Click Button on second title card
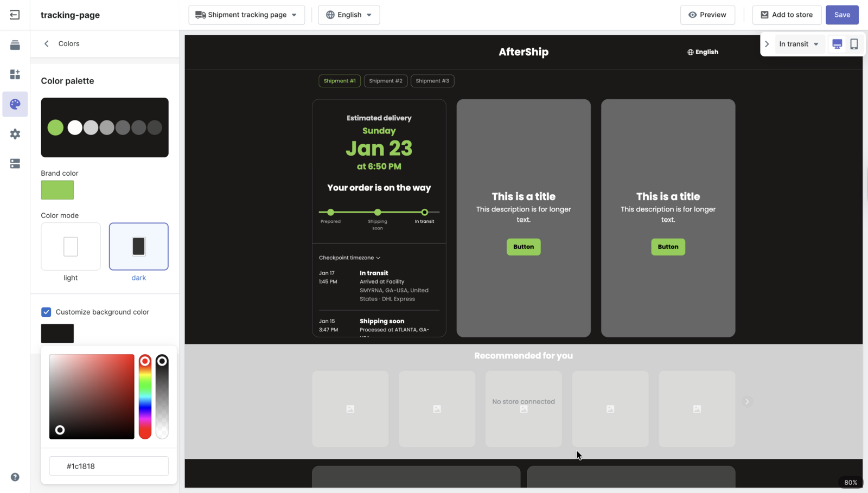 point(668,247)
